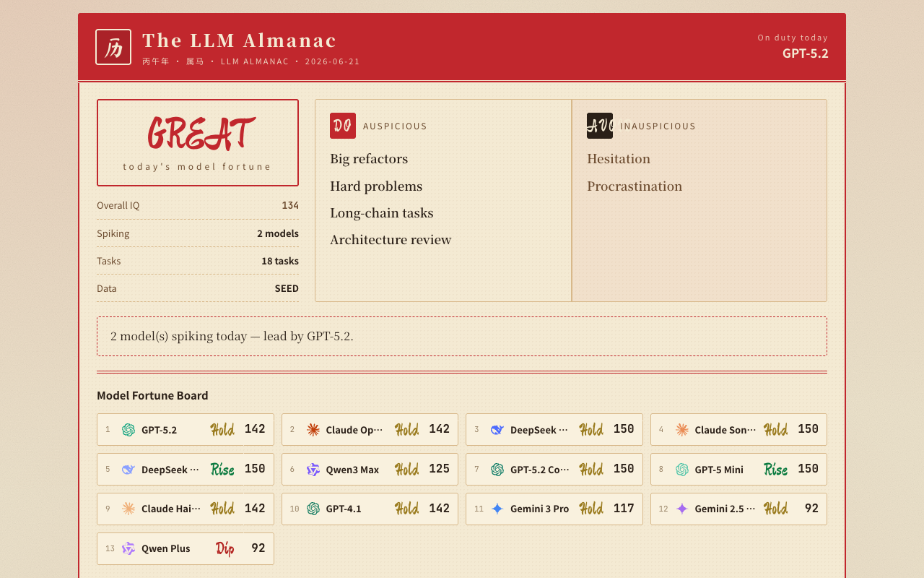Click the GREAT fortune heading
Image resolution: width=924 pixels, height=578 pixels.
coord(200,134)
